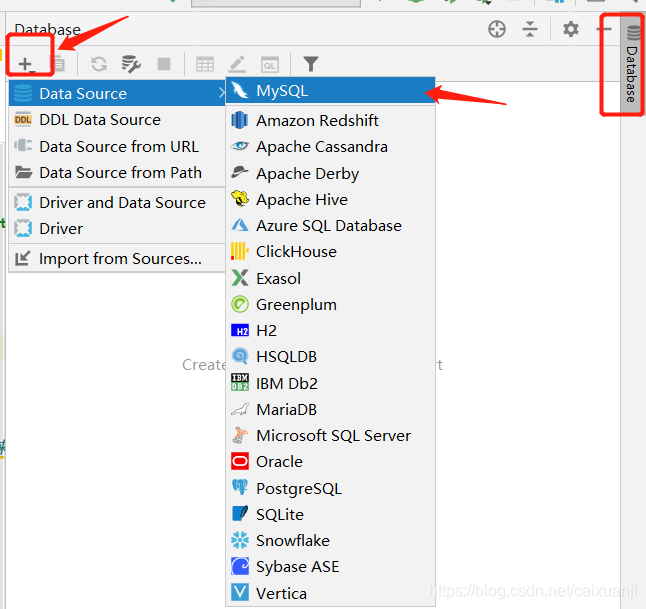Choose PostgreSQL data source
This screenshot has width=646, height=609.
coord(330,488)
